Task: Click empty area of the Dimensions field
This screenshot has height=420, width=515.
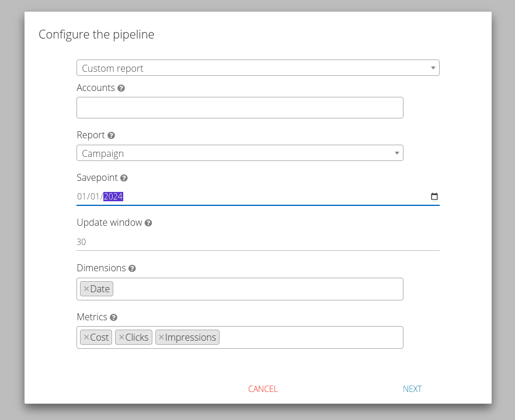Action: click(x=257, y=289)
